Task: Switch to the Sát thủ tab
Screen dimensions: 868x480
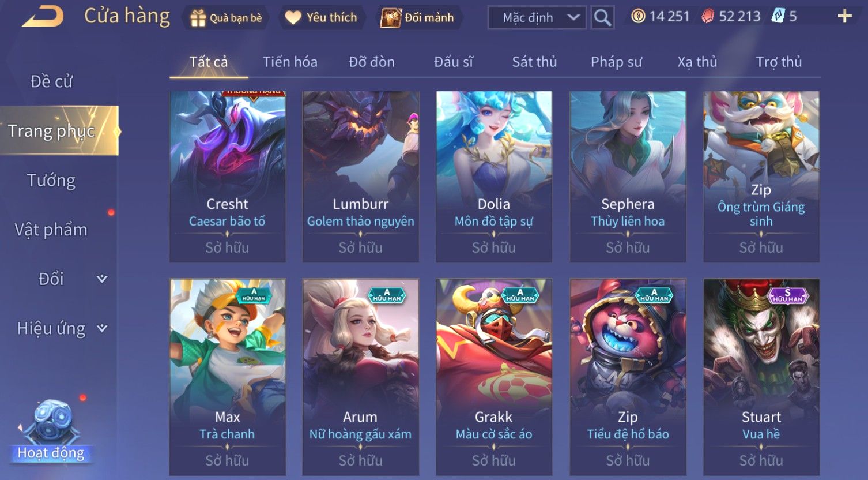Action: [x=534, y=62]
